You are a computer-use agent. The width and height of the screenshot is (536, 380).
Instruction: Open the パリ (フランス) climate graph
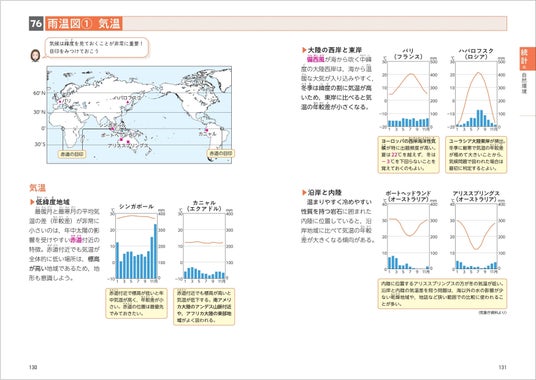pos(408,90)
